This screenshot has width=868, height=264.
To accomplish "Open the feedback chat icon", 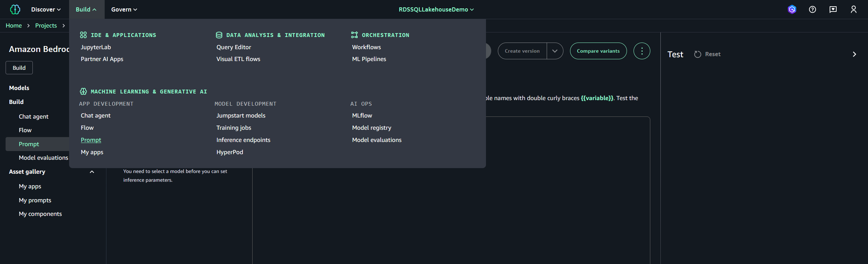I will click(833, 9).
